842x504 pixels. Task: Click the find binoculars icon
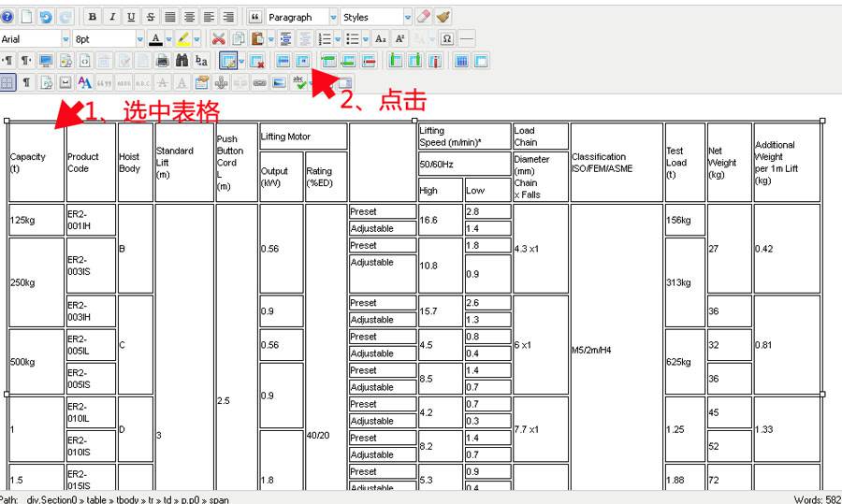click(181, 61)
